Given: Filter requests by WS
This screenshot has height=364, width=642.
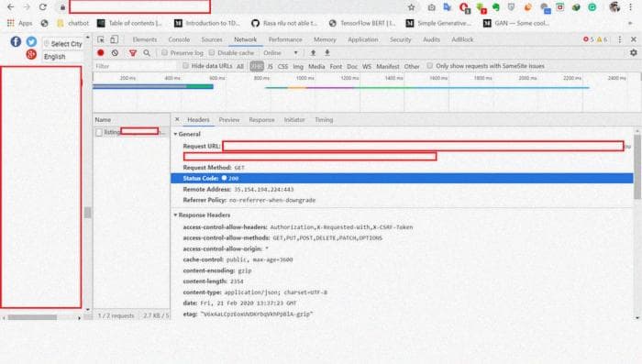Looking at the screenshot, I should pos(367,66).
